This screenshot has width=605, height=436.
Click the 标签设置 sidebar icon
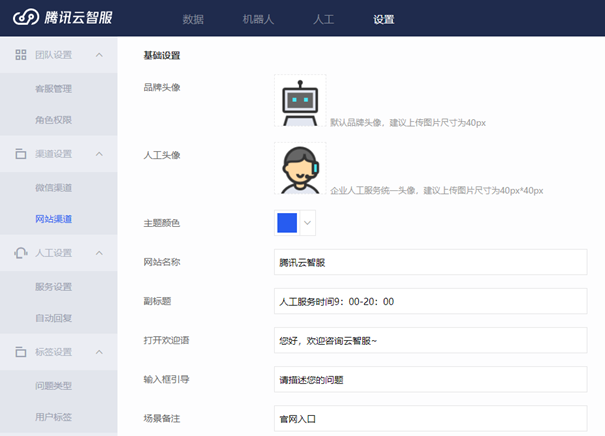click(x=21, y=352)
